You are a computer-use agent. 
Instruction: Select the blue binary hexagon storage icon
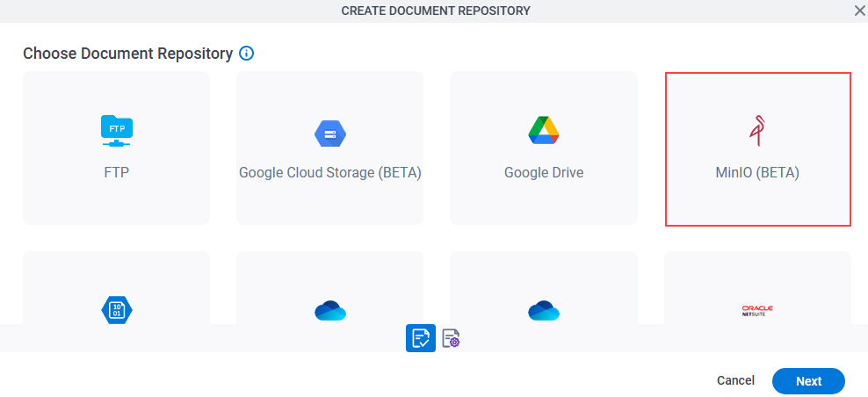117,309
